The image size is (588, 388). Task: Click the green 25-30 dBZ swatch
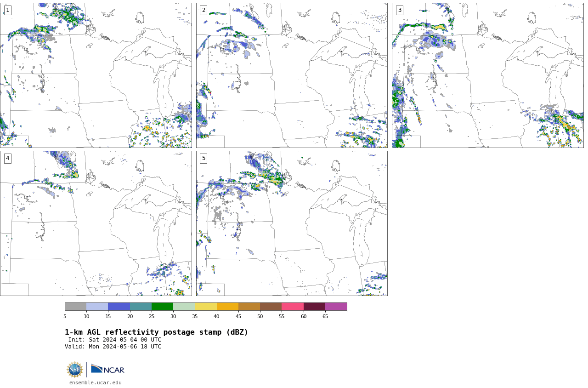(162, 307)
